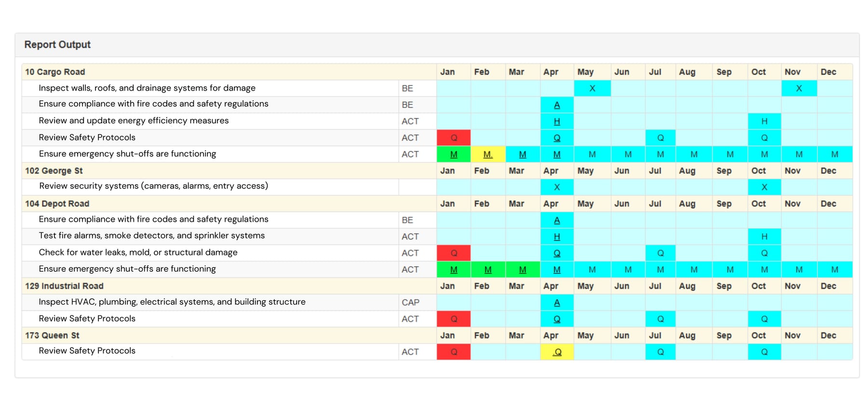Click the green March M link in 104 Depot Road emergency shut-offs row
The width and height of the screenshot is (868, 402).
[523, 269]
